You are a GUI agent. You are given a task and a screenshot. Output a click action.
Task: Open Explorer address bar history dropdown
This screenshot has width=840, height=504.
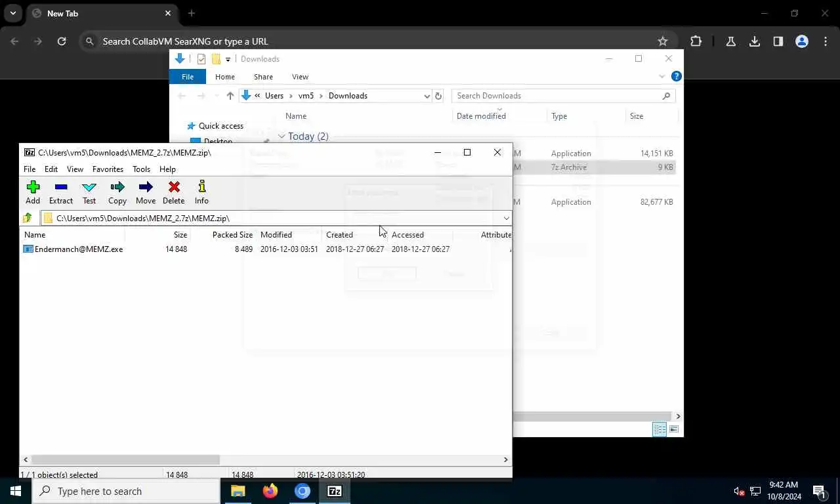[x=427, y=96]
